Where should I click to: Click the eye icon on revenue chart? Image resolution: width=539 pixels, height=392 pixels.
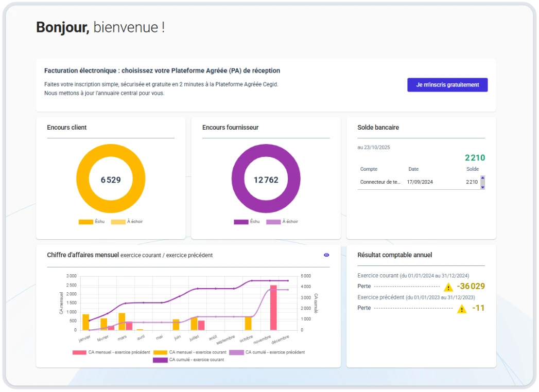click(x=326, y=255)
